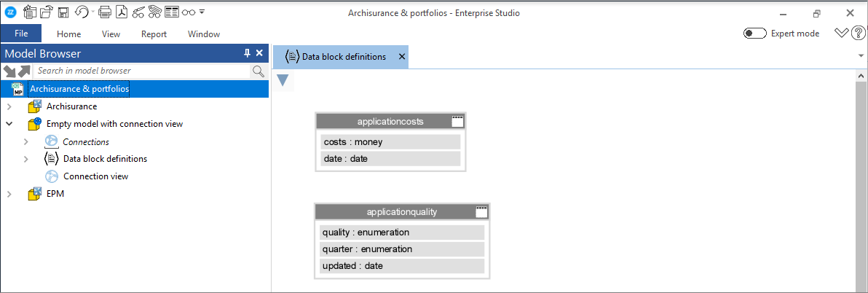The image size is (868, 293).
Task: Switch to the Report ribbon tab
Action: 154,34
